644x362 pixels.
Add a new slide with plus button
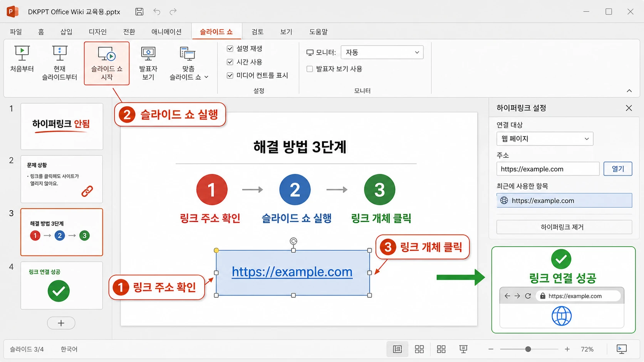(x=61, y=323)
